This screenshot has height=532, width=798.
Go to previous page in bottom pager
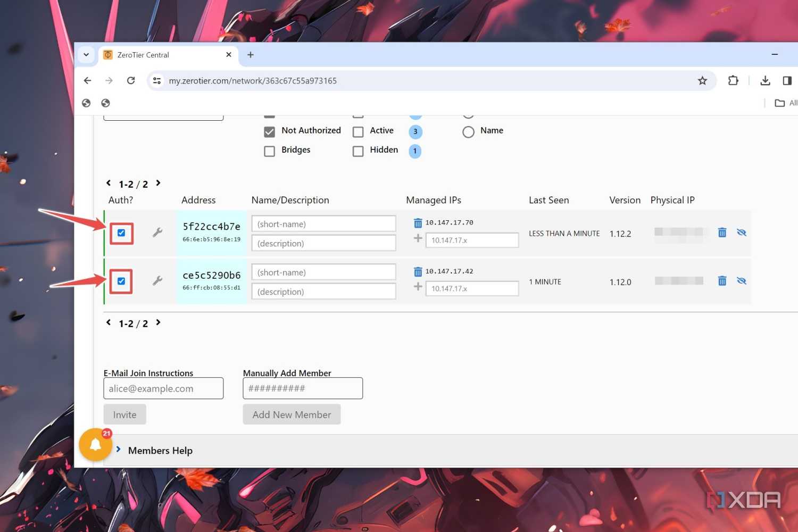coord(109,322)
